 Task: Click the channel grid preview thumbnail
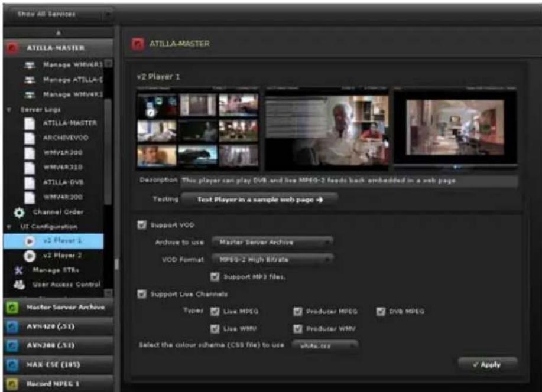click(198, 128)
